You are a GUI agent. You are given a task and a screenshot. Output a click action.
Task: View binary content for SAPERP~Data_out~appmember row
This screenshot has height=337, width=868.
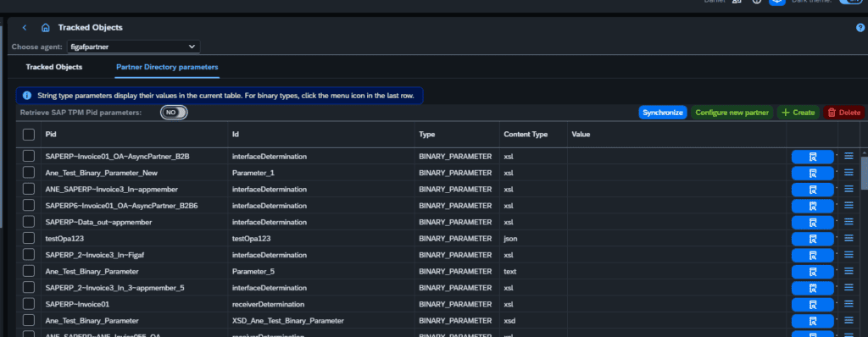point(813,223)
